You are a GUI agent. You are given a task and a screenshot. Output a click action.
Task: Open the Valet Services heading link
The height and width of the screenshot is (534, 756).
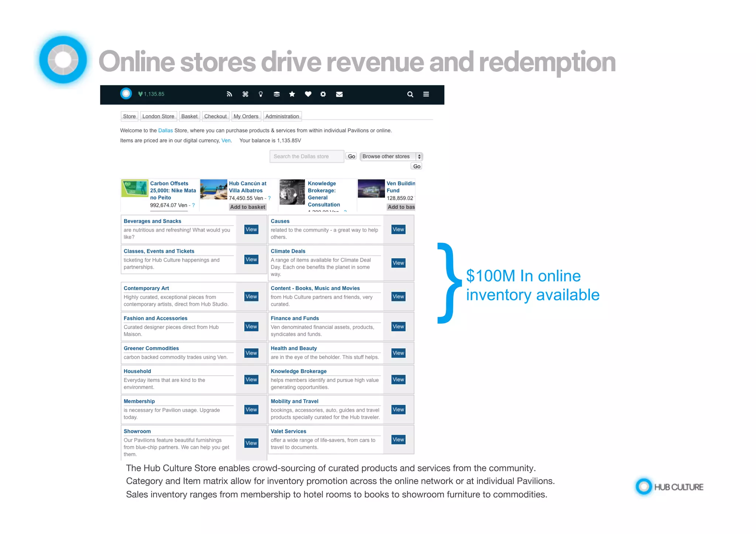(x=288, y=431)
